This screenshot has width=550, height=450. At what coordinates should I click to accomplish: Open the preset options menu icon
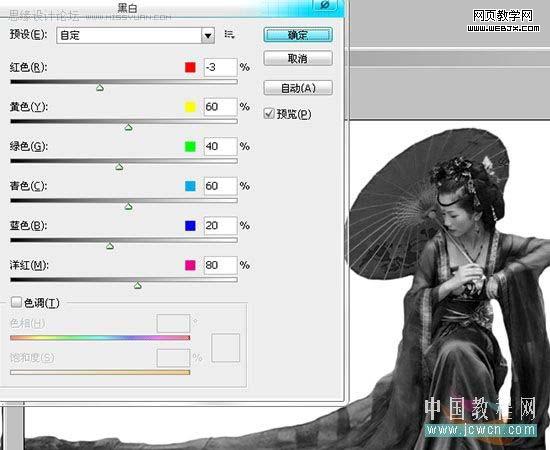(229, 34)
